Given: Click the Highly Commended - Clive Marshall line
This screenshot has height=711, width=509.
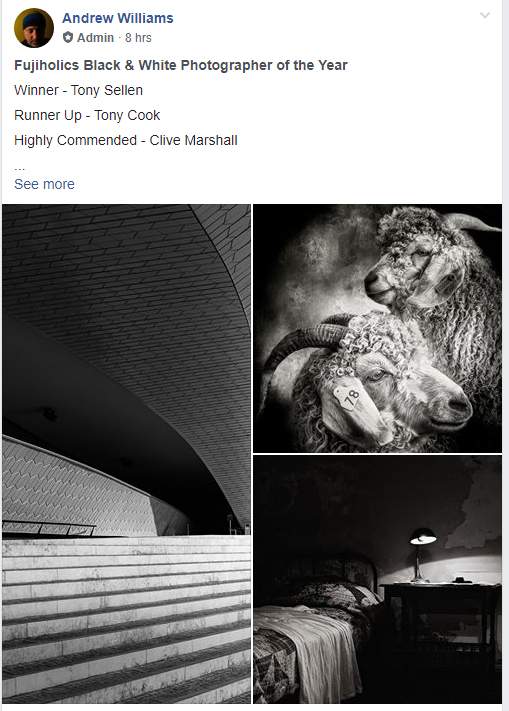Looking at the screenshot, I should click(x=126, y=140).
